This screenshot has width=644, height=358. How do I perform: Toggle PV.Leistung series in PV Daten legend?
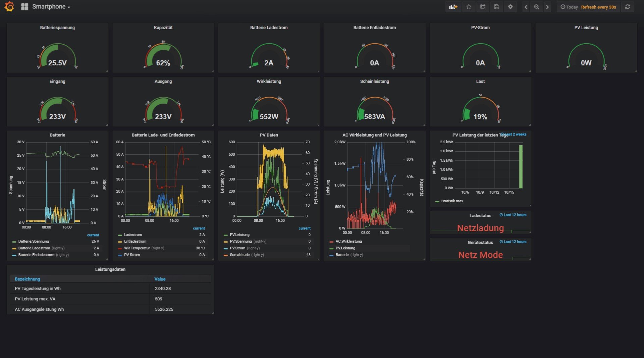pyautogui.click(x=239, y=235)
